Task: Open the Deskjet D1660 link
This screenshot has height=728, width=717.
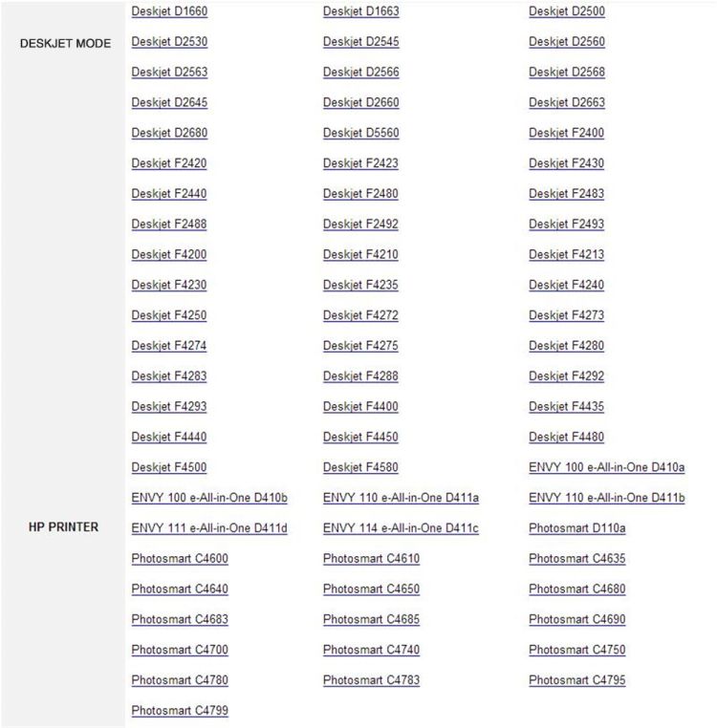Action: tap(169, 11)
